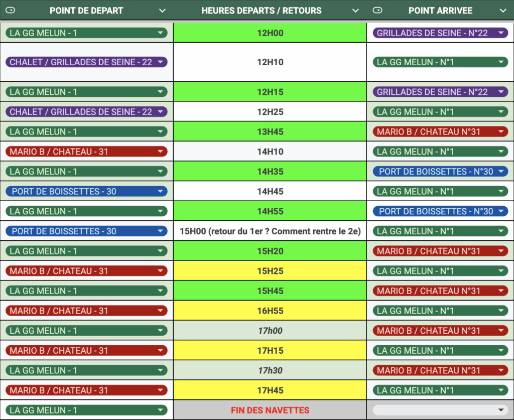Open the LA GG MELUN arrival chip at 12H10
Screen dimensions: 514x420
click(440, 62)
